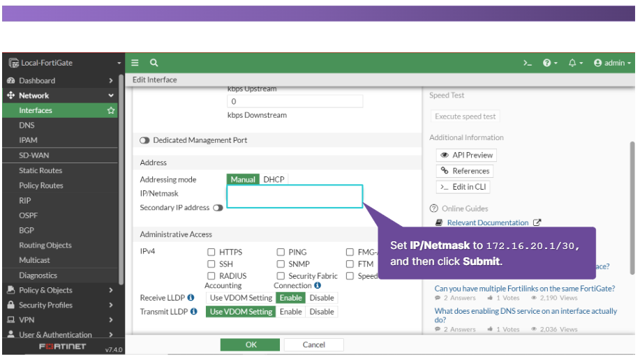The width and height of the screenshot is (640, 364).
Task: Set Receive LLDP to Use VDOM Setting
Action: 241,298
